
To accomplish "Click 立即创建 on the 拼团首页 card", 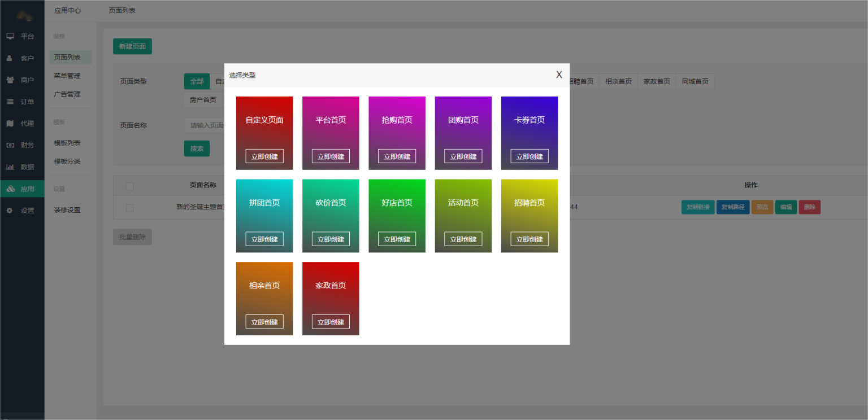I will [264, 239].
